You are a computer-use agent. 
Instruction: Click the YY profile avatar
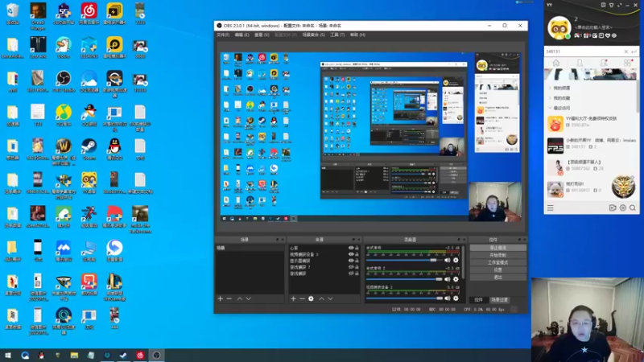click(559, 28)
